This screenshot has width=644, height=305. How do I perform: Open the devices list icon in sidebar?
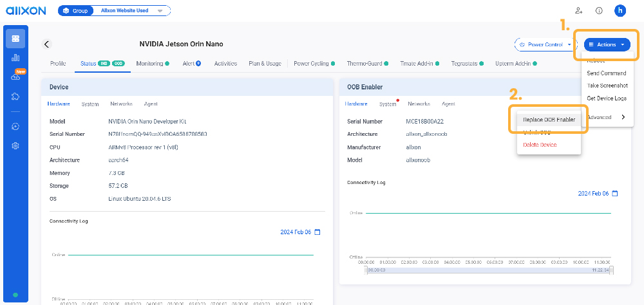click(15, 39)
